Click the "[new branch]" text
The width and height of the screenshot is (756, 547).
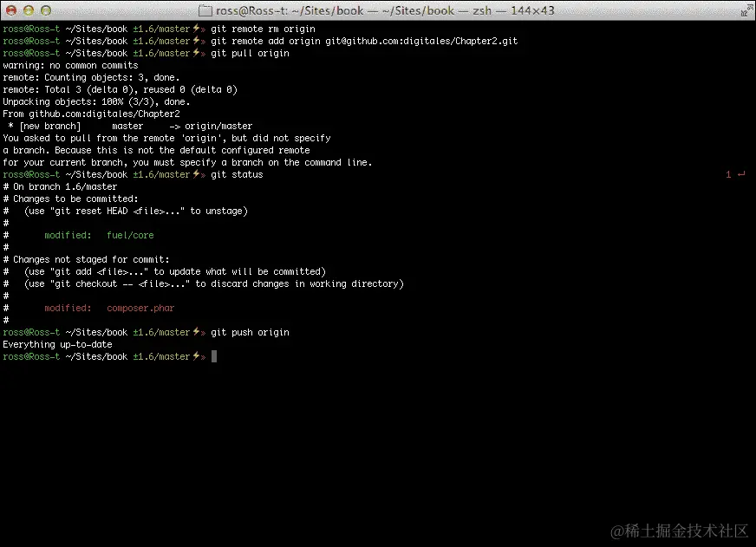click(x=49, y=126)
